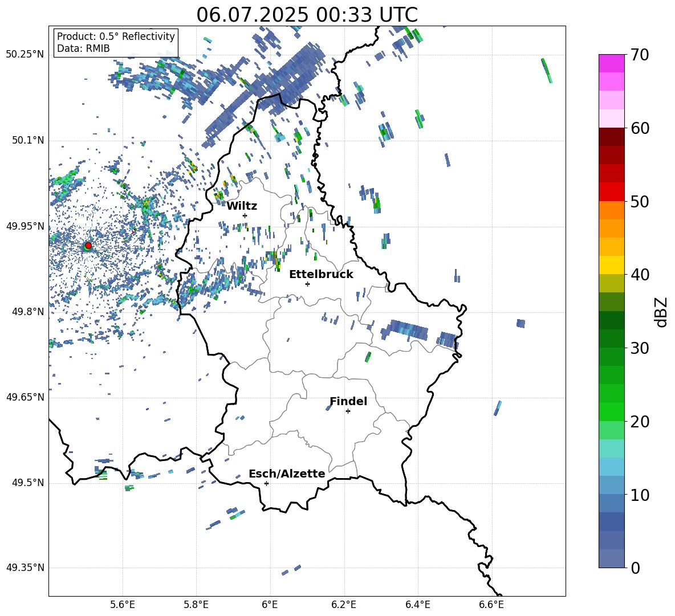Screen dimensions: 675x616
Task: Click the 6.2°E longitude label
Action: coord(344,605)
